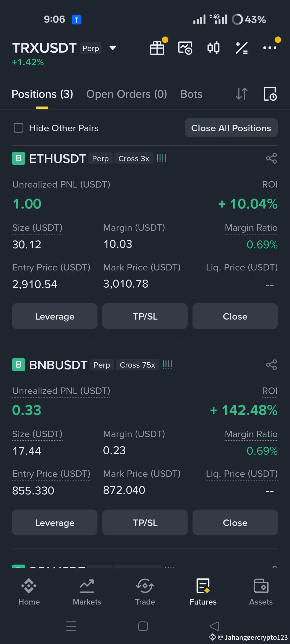Share the ETHUSDT position
290x644 pixels.
(271, 158)
